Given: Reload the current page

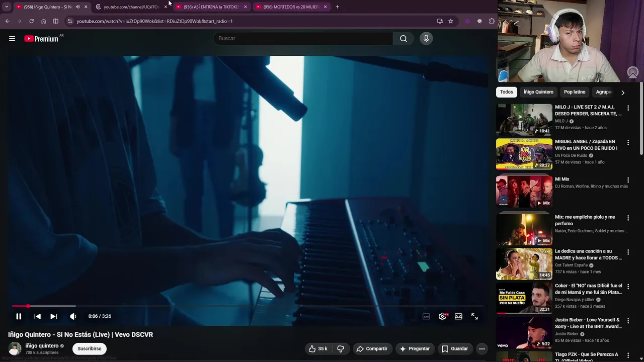Looking at the screenshot, I should pos(31,21).
